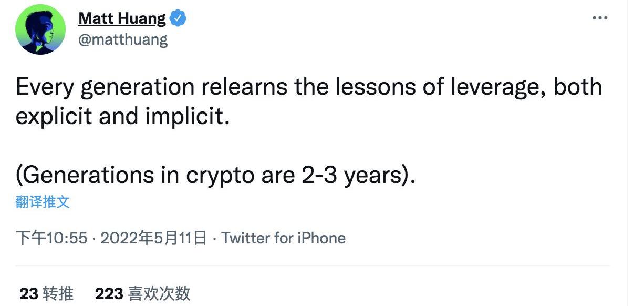Click the Matt Huang display name

click(122, 19)
